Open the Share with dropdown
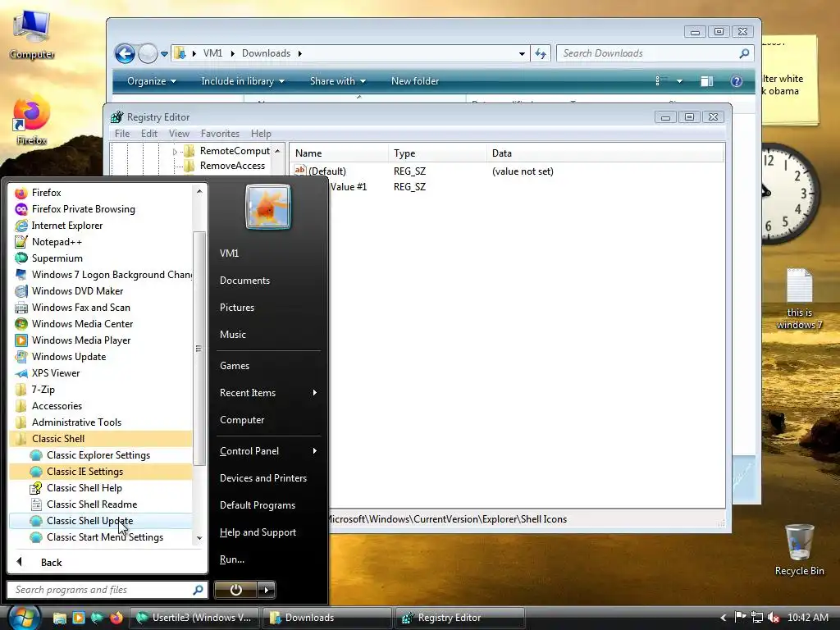840x630 pixels. point(337,81)
